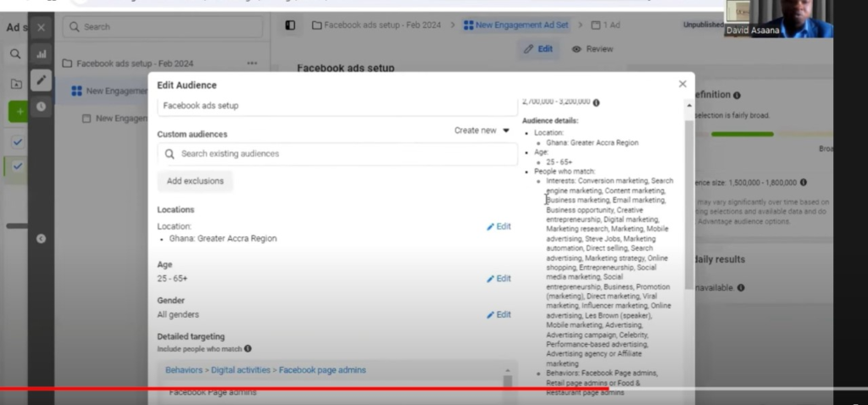Click David Asaana webcam thumbnail

pos(778,19)
